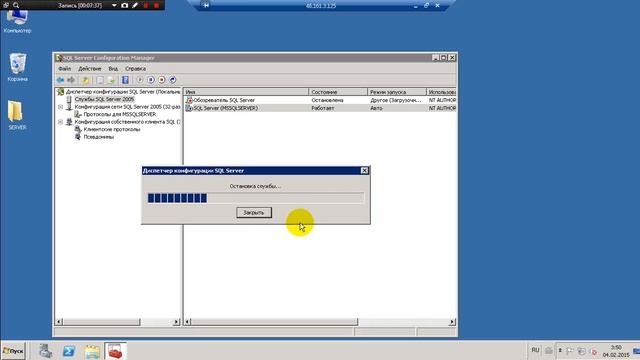Click the Export list toolbar icon

pyautogui.click(x=111, y=80)
